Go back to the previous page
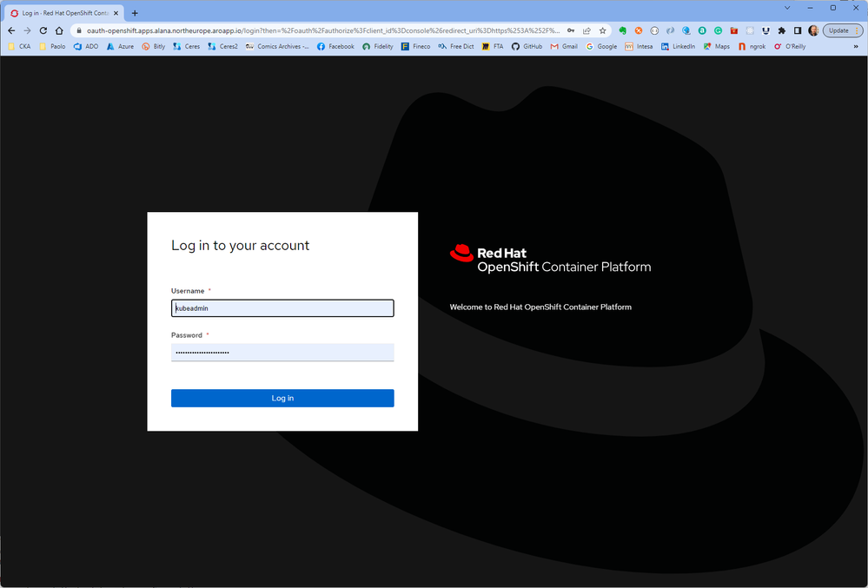 [x=11, y=30]
